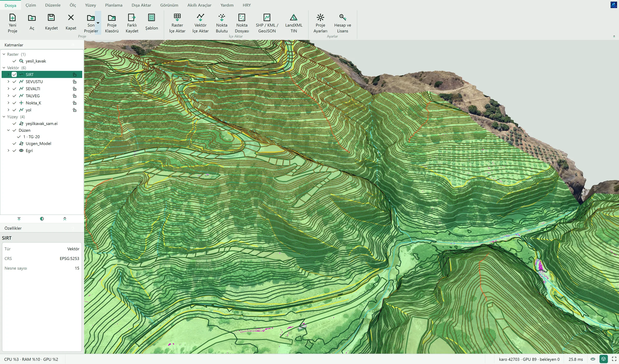Collapse the Yüzey (4) group
619x364 pixels.
4,117
